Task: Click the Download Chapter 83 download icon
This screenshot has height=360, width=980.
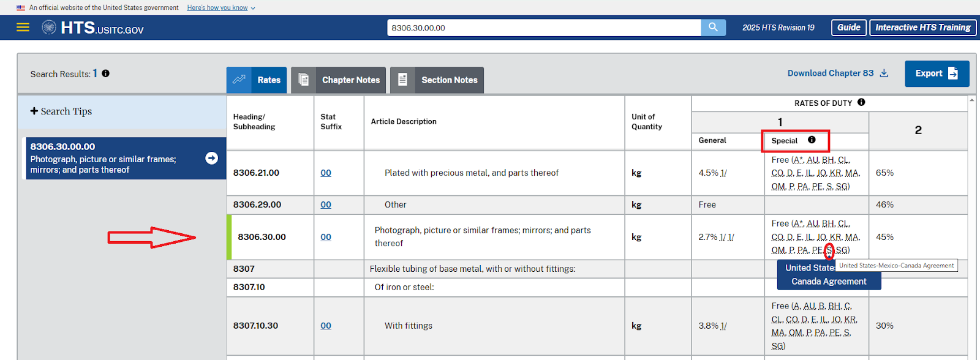Action: [884, 73]
